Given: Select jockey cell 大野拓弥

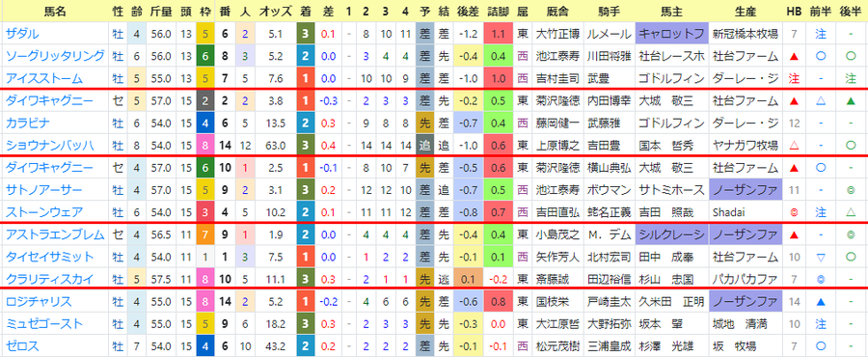Looking at the screenshot, I should tap(609, 324).
